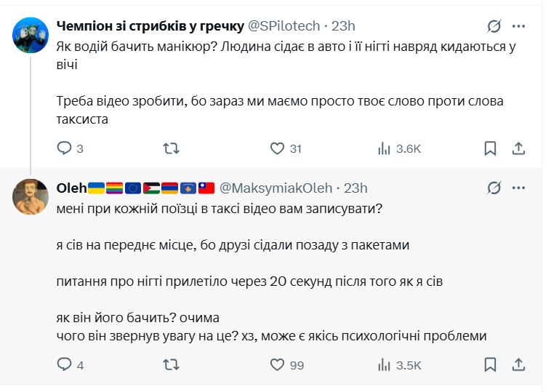Open Grok icon on SPilotech's tweet

[494, 26]
